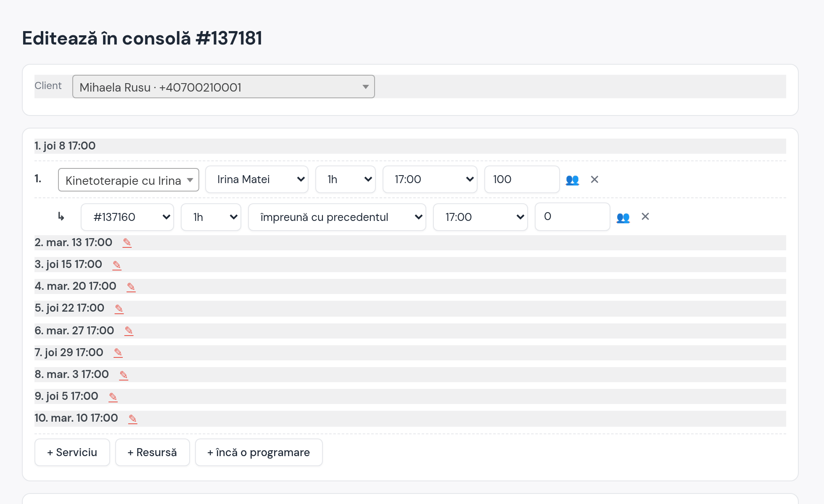The height and width of the screenshot is (504, 824).
Task: Click the + Resursă button
Action: (153, 452)
